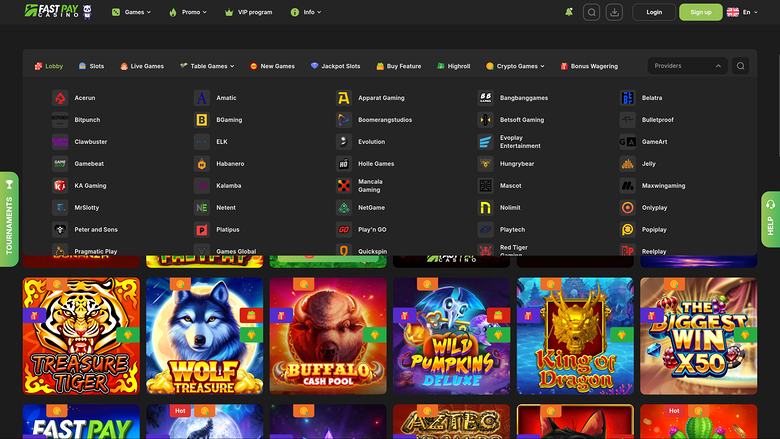Switch to the New Games tab
Screen dimensions: 780x439
coord(273,66)
